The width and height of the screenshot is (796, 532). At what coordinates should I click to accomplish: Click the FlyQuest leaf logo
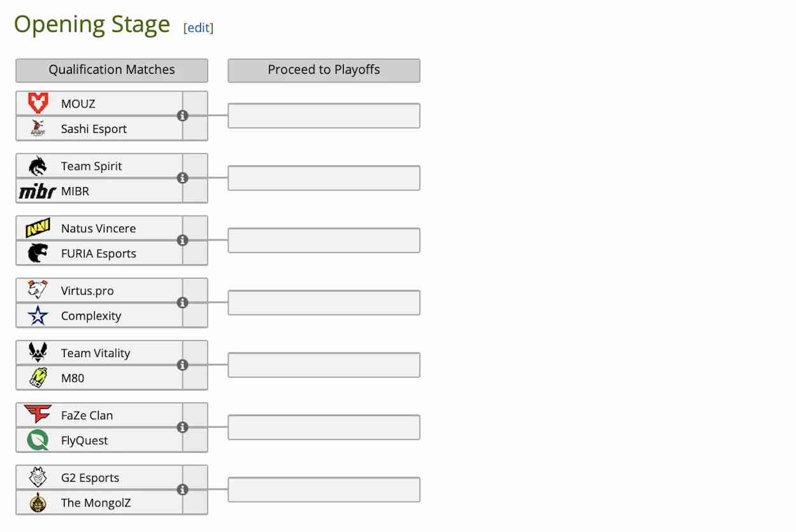coord(38,440)
